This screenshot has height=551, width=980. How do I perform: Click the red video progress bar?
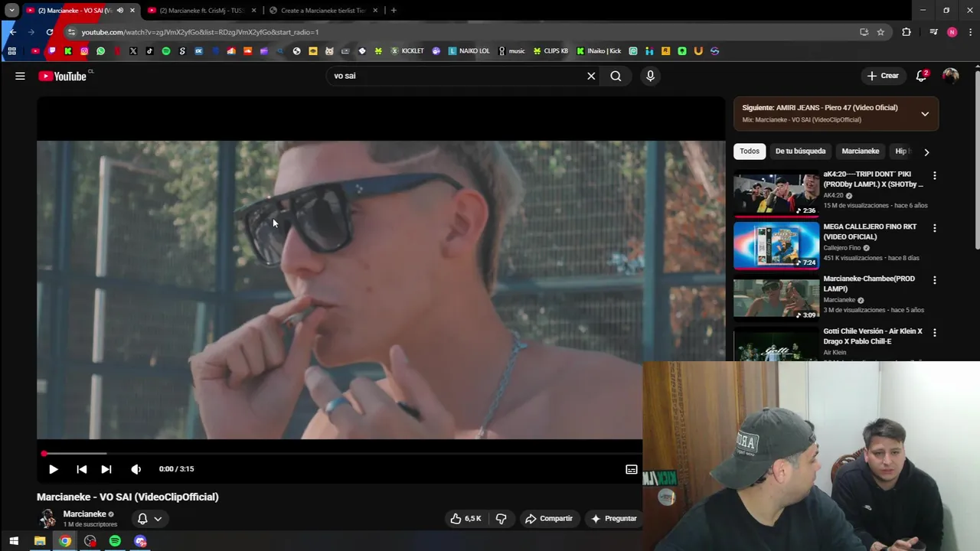pyautogui.click(x=339, y=454)
